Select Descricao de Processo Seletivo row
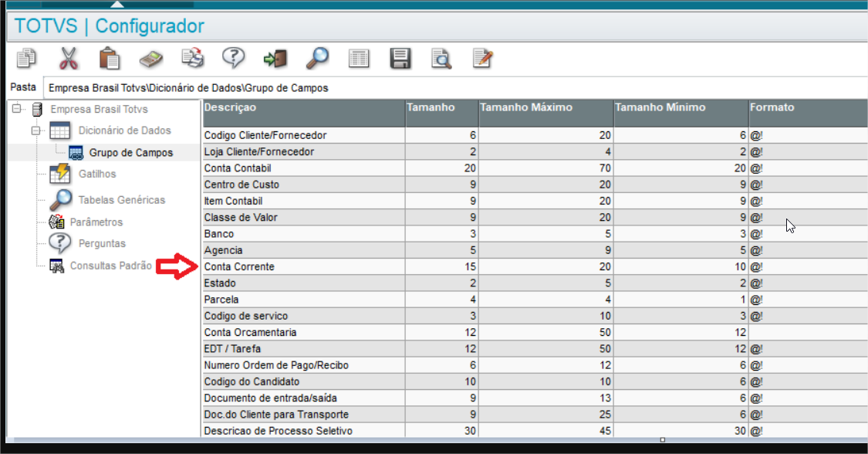Image resolution: width=868 pixels, height=454 pixels. click(x=535, y=430)
